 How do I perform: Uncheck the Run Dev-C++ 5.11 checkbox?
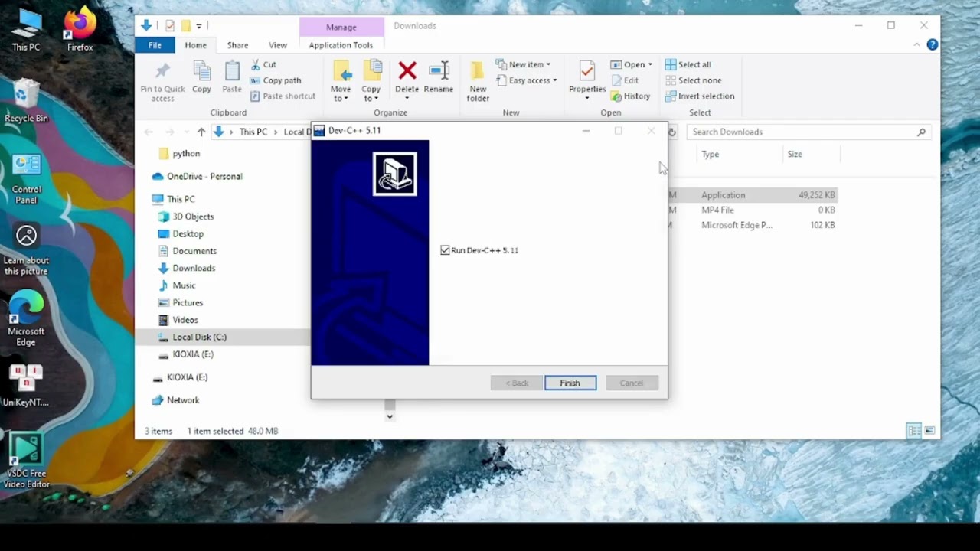(445, 250)
